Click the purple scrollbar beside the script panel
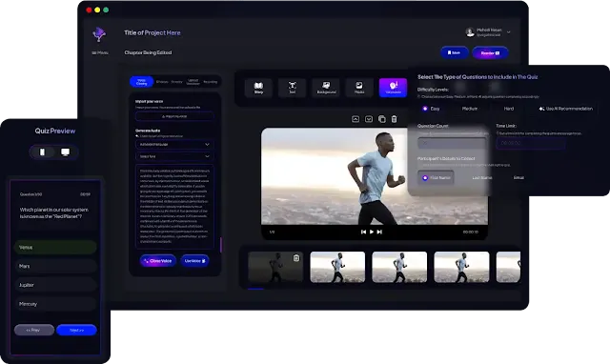 (x=221, y=245)
